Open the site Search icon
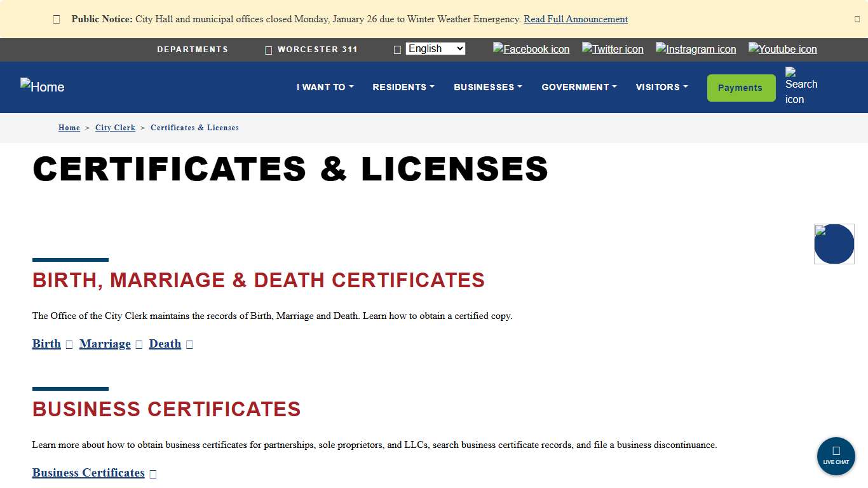 click(x=801, y=87)
